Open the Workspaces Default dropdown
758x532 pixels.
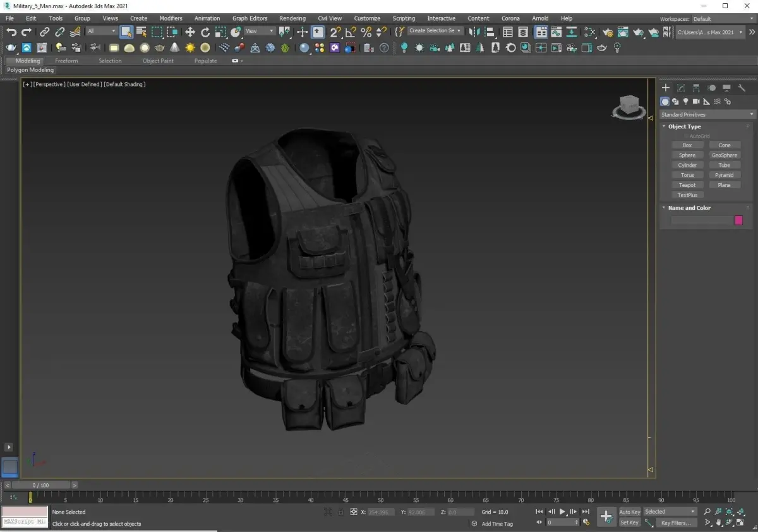(x=722, y=19)
